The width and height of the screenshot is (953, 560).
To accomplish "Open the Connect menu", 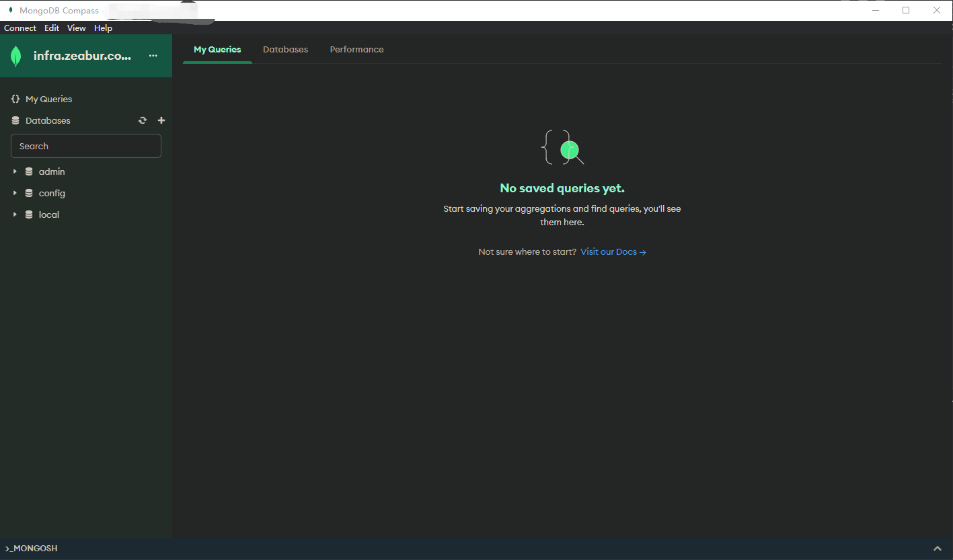I will (x=20, y=28).
